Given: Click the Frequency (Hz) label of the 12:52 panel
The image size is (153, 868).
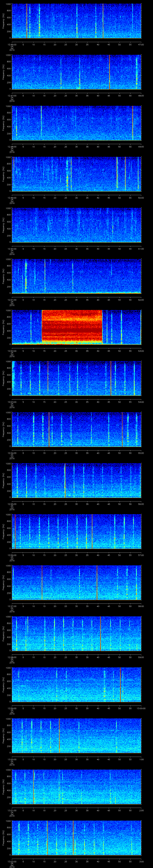Looking at the screenshot, I should (3, 327).
